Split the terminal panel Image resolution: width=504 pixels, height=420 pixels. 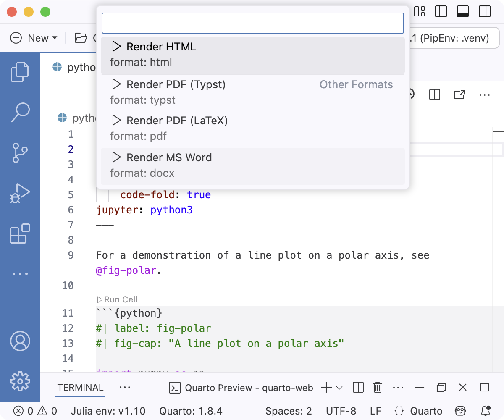point(358,388)
